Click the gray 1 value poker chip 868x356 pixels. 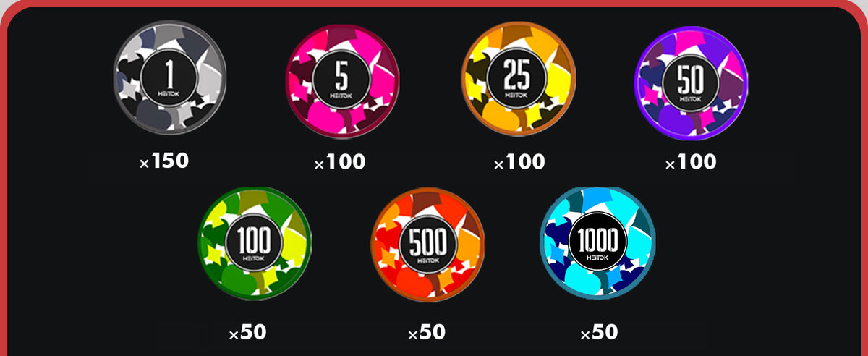click(x=170, y=76)
